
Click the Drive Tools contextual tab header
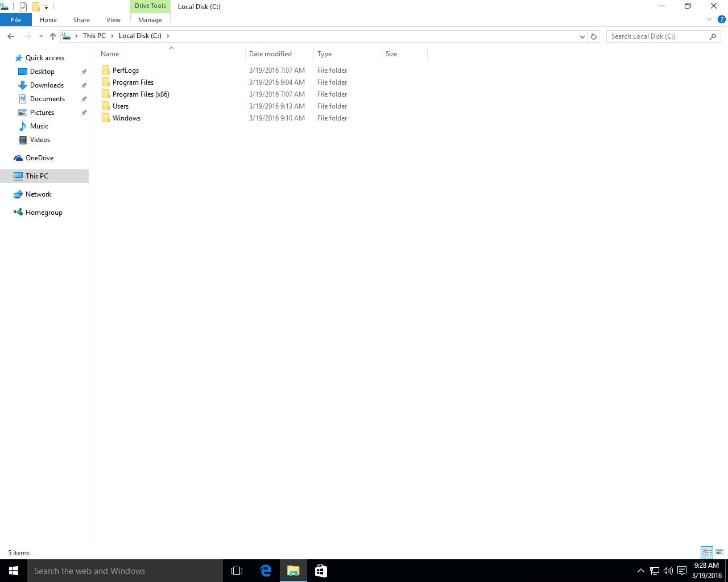click(150, 6)
